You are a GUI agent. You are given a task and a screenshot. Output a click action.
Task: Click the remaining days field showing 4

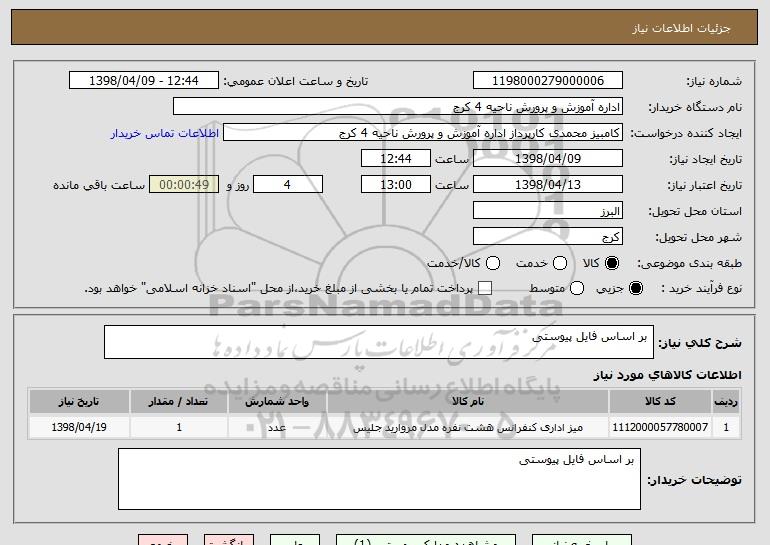pos(288,185)
